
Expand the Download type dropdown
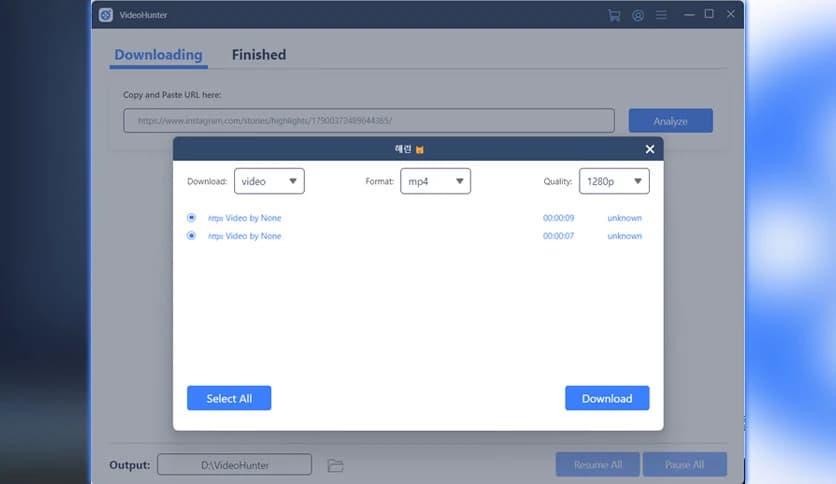pyautogui.click(x=269, y=181)
